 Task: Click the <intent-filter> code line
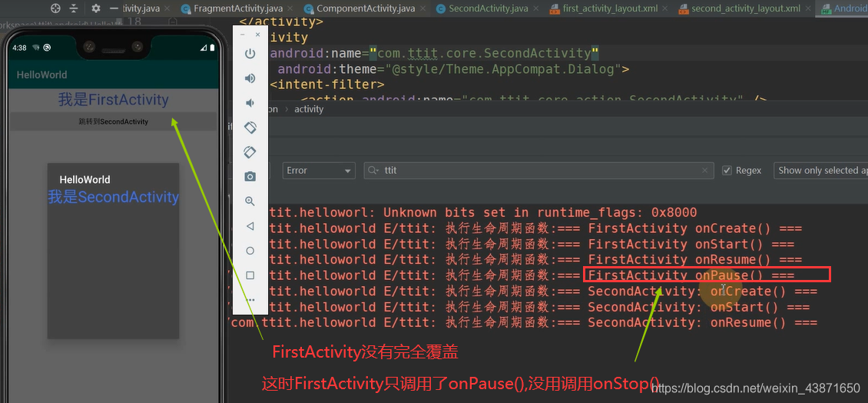coord(327,85)
